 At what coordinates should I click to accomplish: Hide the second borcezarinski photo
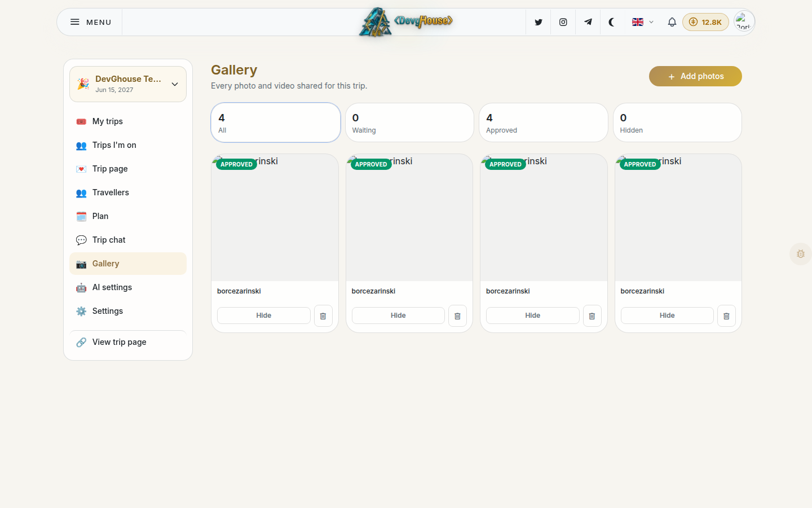[398, 316]
